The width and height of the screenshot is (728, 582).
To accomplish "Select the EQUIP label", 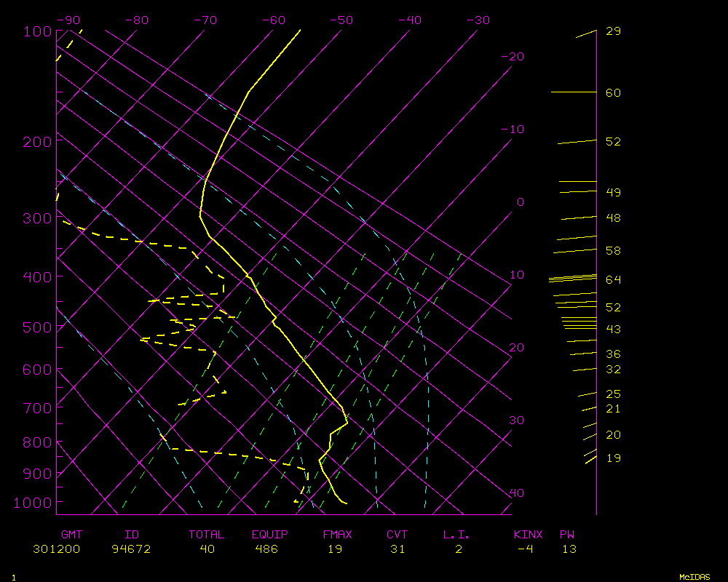I will tap(270, 535).
